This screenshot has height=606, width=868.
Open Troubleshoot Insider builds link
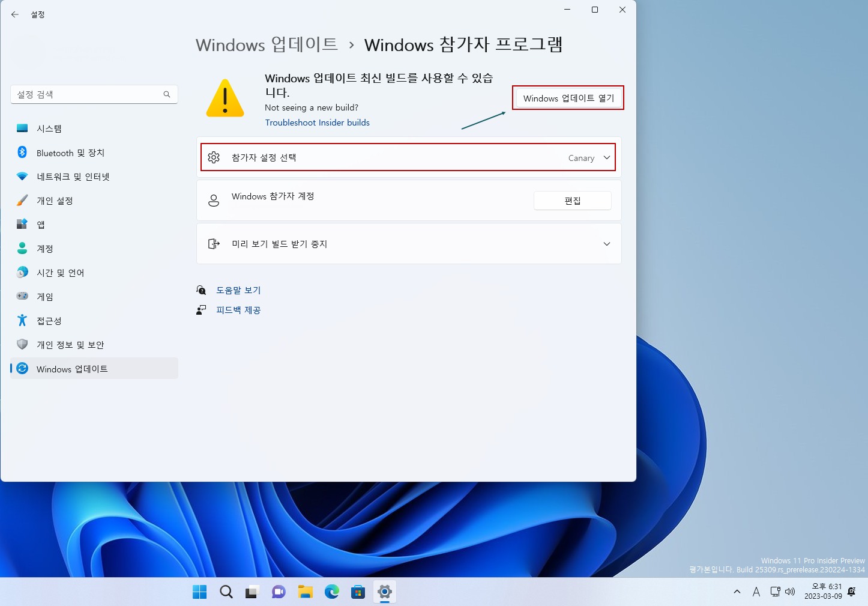pos(318,123)
